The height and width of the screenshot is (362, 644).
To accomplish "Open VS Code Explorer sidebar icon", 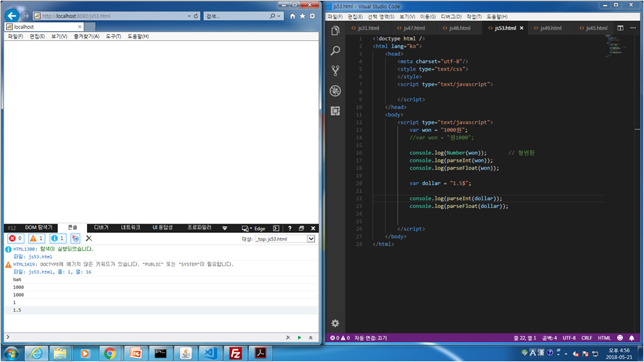I will click(x=335, y=31).
